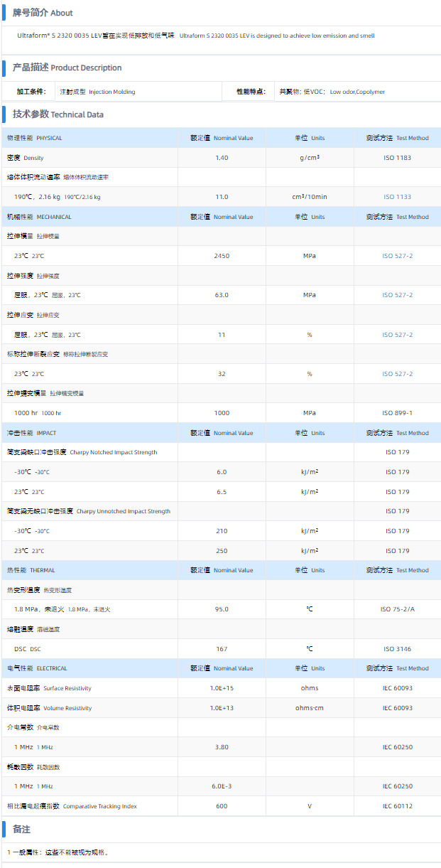Image resolution: width=441 pixels, height=868 pixels.
Task: Select the 产品描述 Product Description heading
Action: [67, 68]
